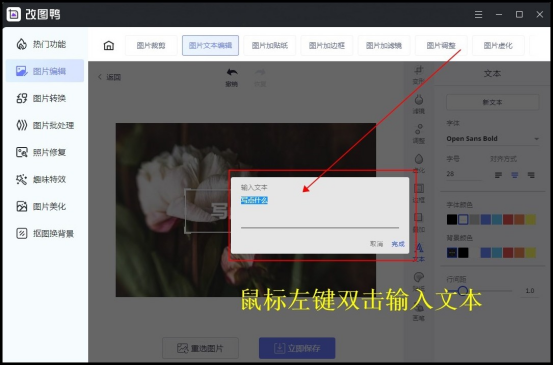This screenshot has height=365, width=554.
Task: Click the 字号 font size field showing 28
Action: [464, 174]
